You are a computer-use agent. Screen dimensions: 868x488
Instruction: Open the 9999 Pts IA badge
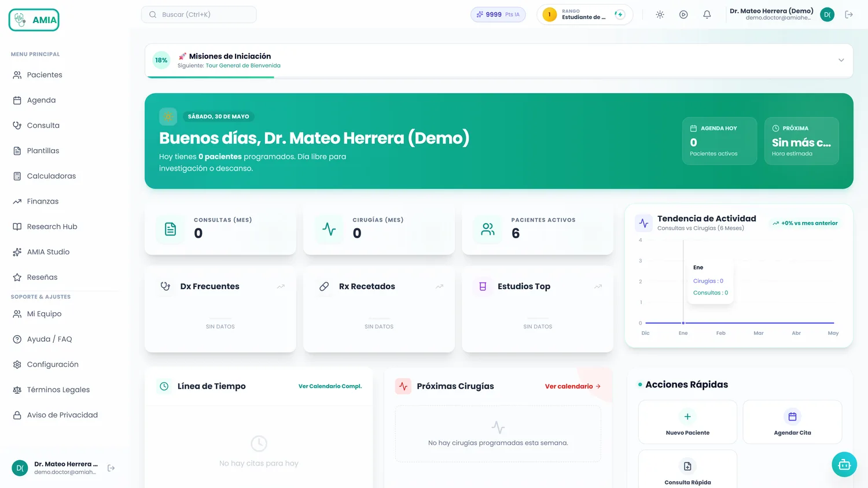(x=498, y=14)
